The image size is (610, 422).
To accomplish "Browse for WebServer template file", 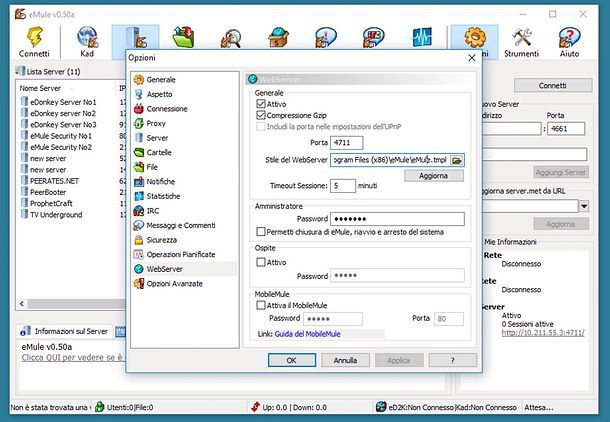I will 457,160.
